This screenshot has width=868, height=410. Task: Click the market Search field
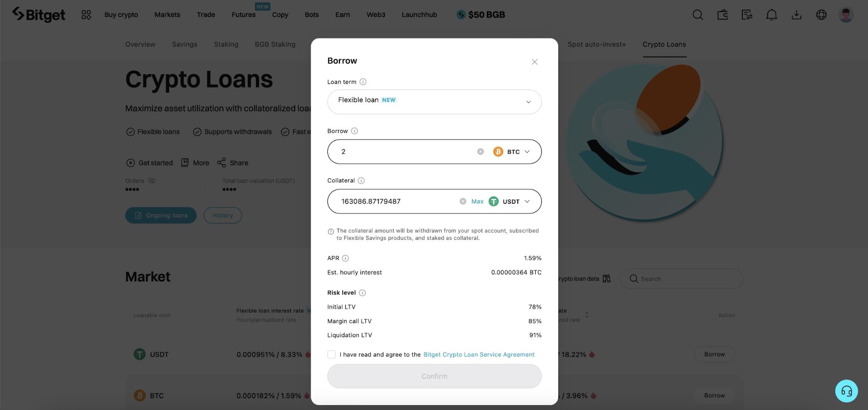coord(681,279)
